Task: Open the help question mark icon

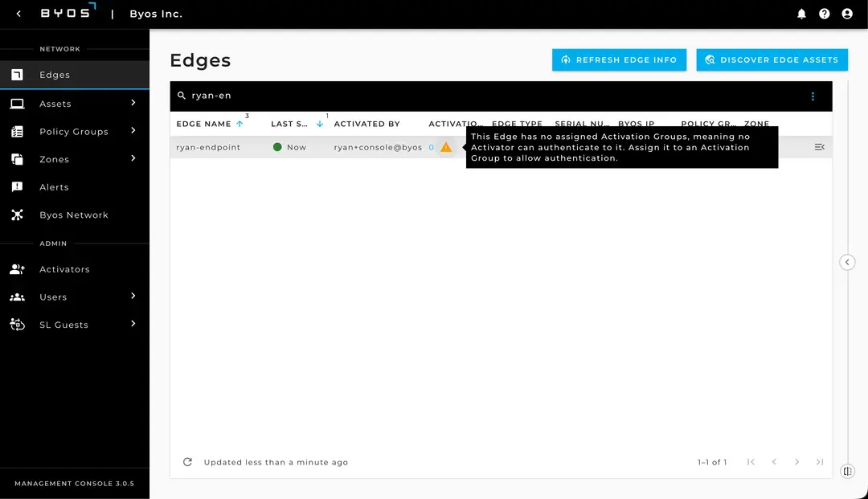Action: tap(825, 14)
